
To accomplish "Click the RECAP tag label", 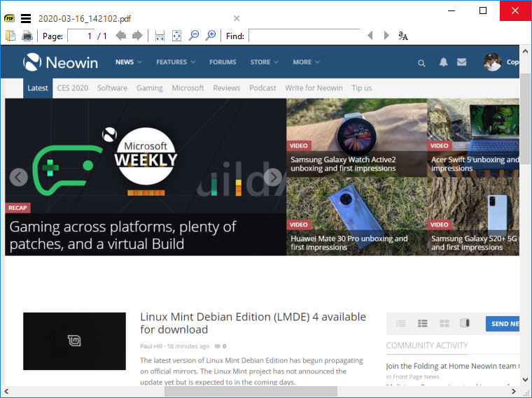I will (x=17, y=208).
